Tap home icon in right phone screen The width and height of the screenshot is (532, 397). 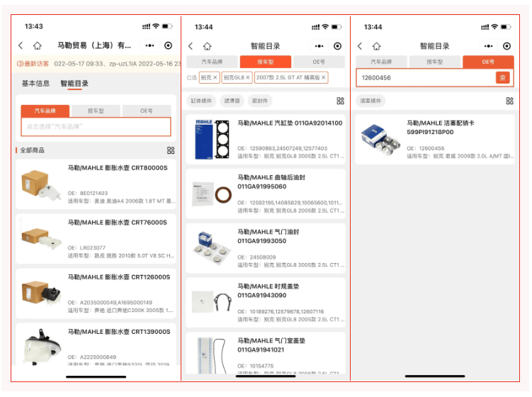point(376,46)
